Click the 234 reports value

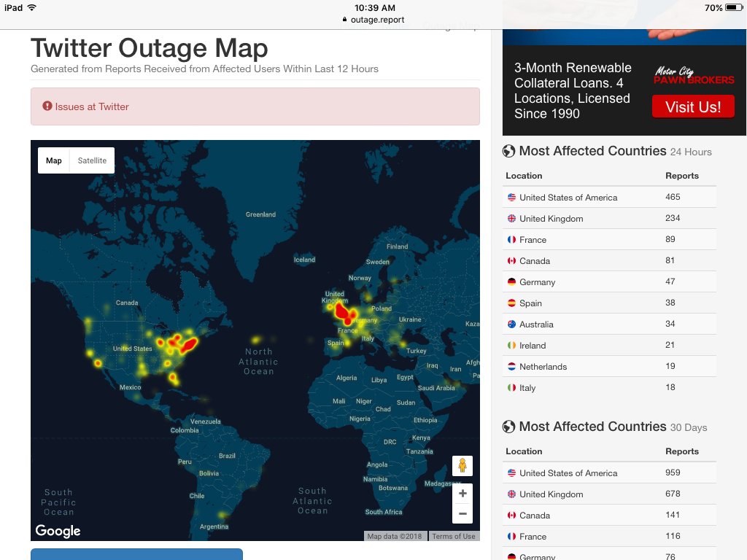pos(673,217)
